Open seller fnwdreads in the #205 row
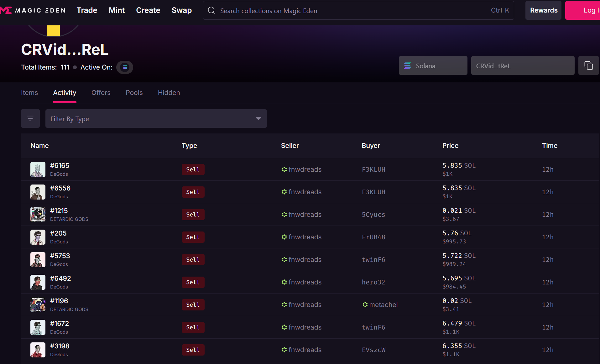 point(305,237)
